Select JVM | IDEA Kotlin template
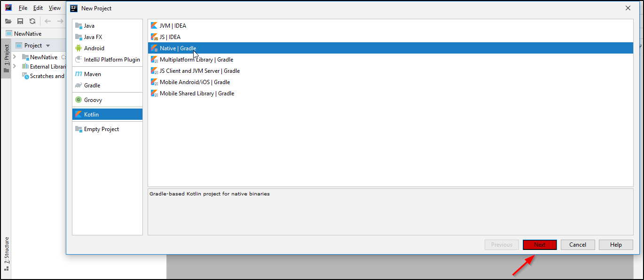 (x=173, y=26)
